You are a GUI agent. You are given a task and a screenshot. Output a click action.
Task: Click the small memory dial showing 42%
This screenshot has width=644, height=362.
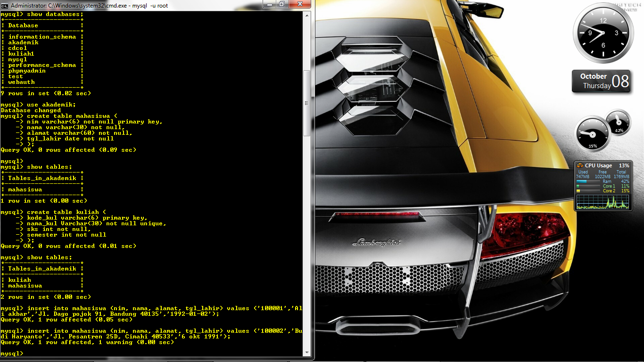pyautogui.click(x=618, y=123)
